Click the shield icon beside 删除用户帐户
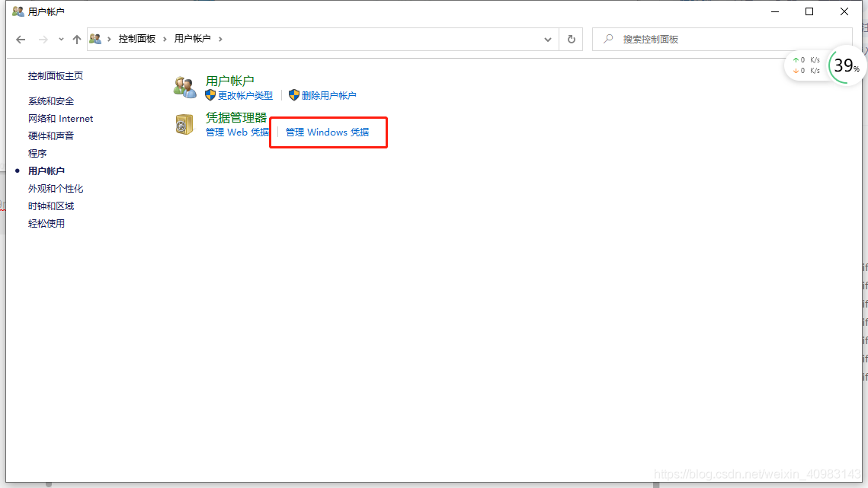Viewport: 868px width, 488px height. [294, 95]
